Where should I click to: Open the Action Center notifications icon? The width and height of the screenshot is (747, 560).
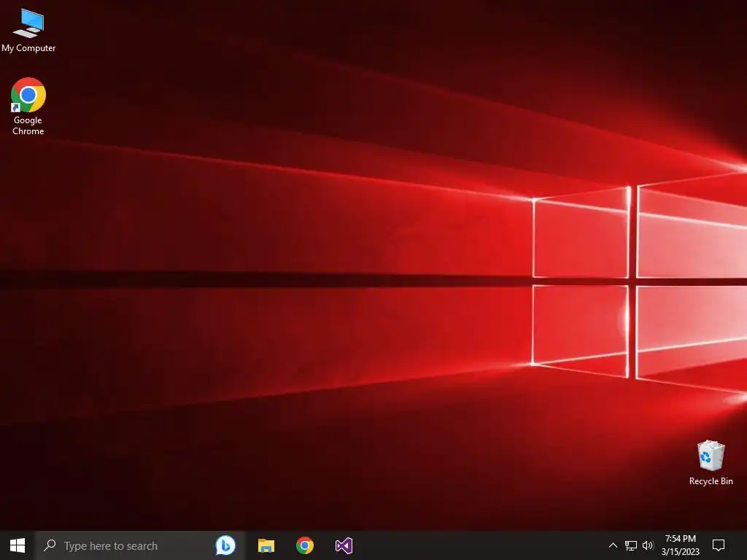(x=718, y=545)
